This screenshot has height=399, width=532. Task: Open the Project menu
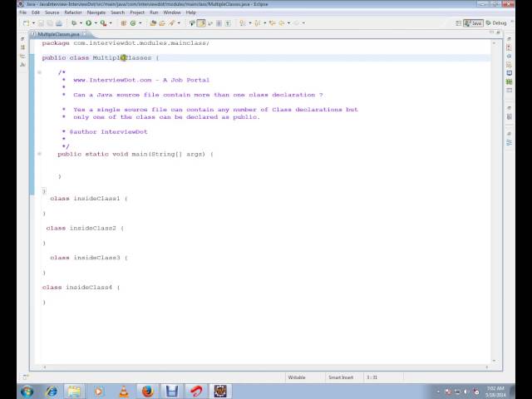coord(137,12)
